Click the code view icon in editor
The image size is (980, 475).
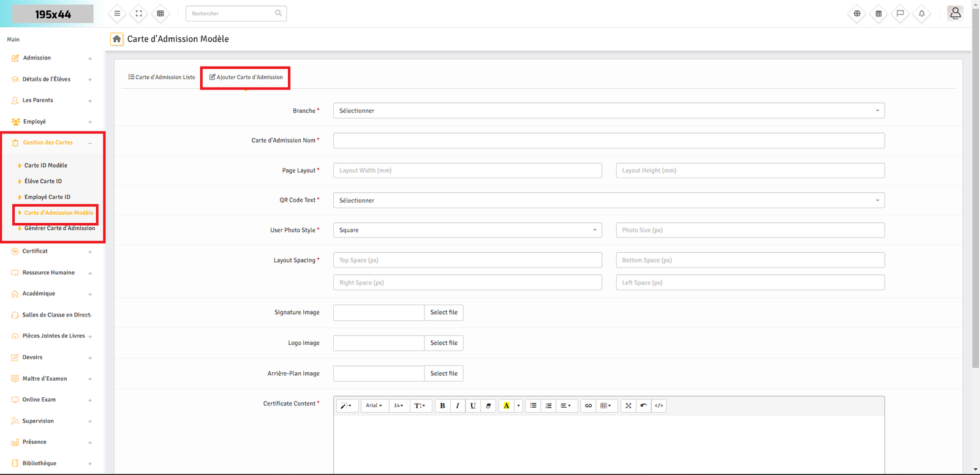click(x=658, y=406)
